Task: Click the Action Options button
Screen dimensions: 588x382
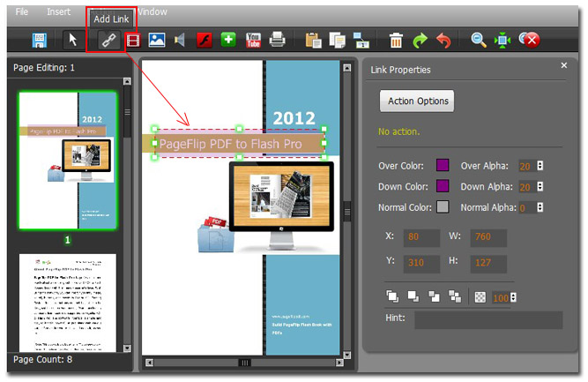Action: [417, 101]
